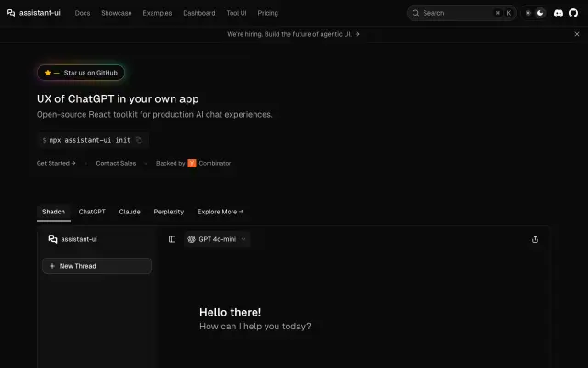Open the Discord icon link
Viewport: 588px width, 368px height.
(559, 13)
